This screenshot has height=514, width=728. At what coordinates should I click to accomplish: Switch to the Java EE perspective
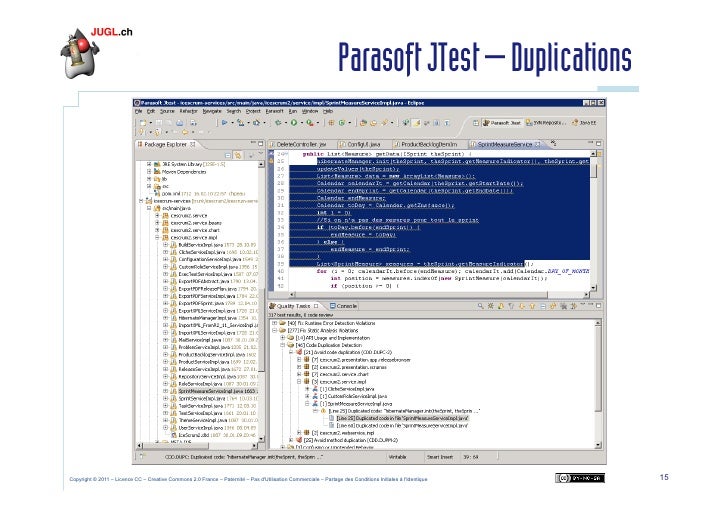tap(584, 123)
